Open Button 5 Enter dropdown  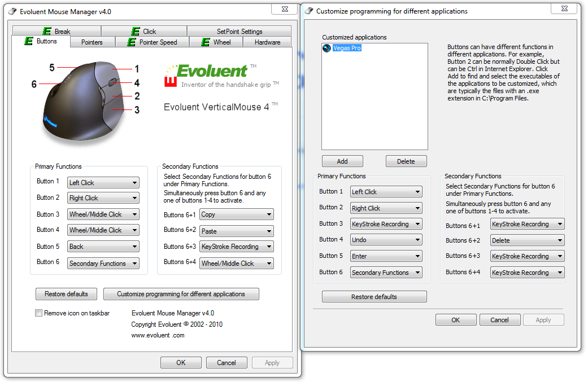tap(386, 256)
